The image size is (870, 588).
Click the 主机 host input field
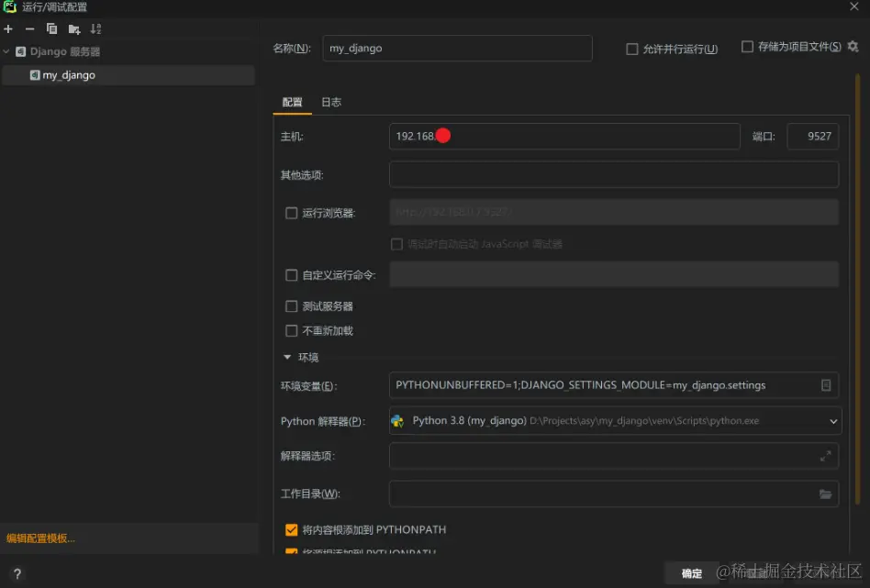pyautogui.click(x=564, y=137)
